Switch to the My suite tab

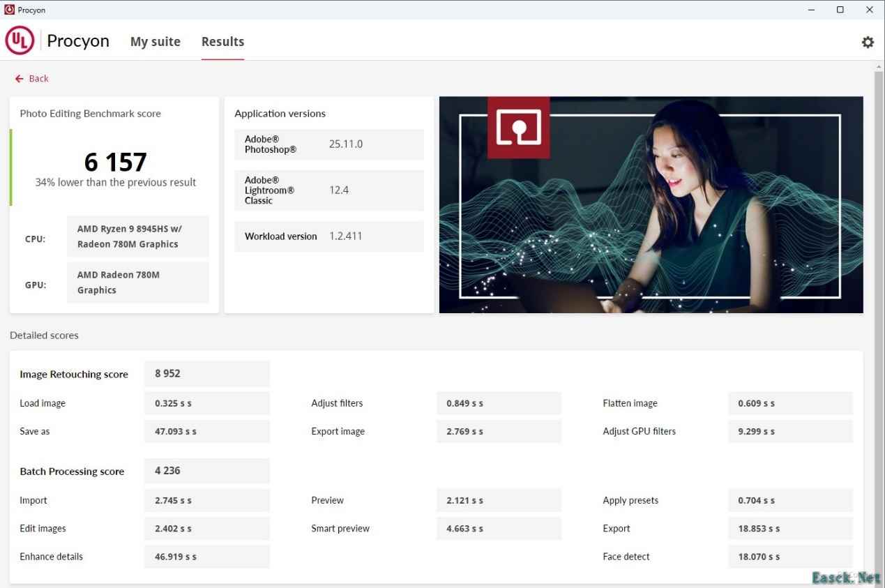(x=156, y=42)
